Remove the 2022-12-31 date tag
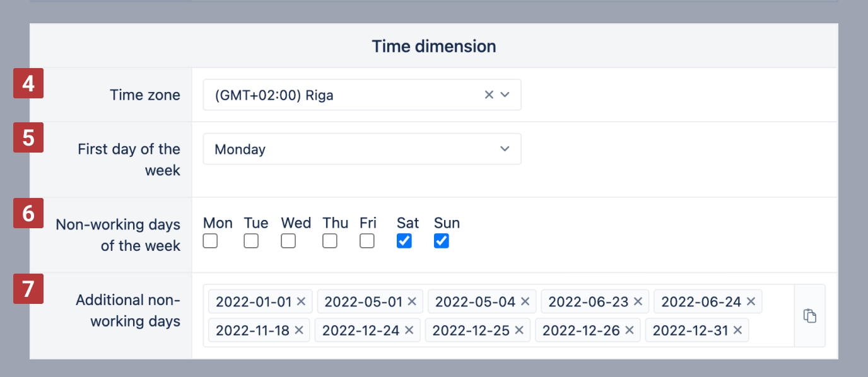The image size is (868, 377). coord(737,330)
